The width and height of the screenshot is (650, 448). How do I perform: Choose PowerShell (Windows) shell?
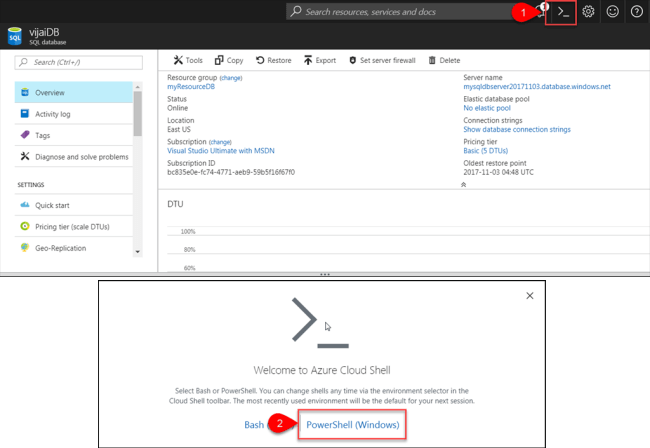coord(353,425)
